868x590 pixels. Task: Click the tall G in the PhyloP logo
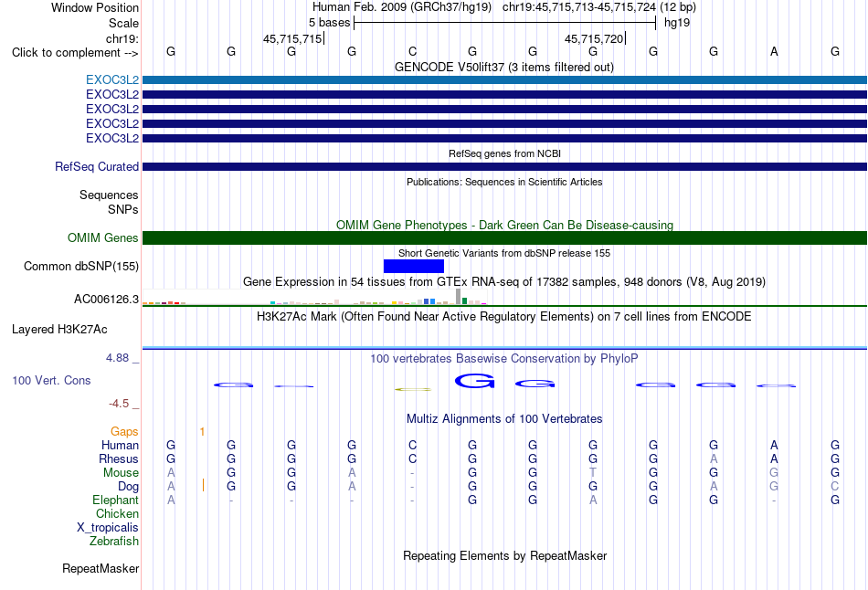pyautogui.click(x=474, y=381)
